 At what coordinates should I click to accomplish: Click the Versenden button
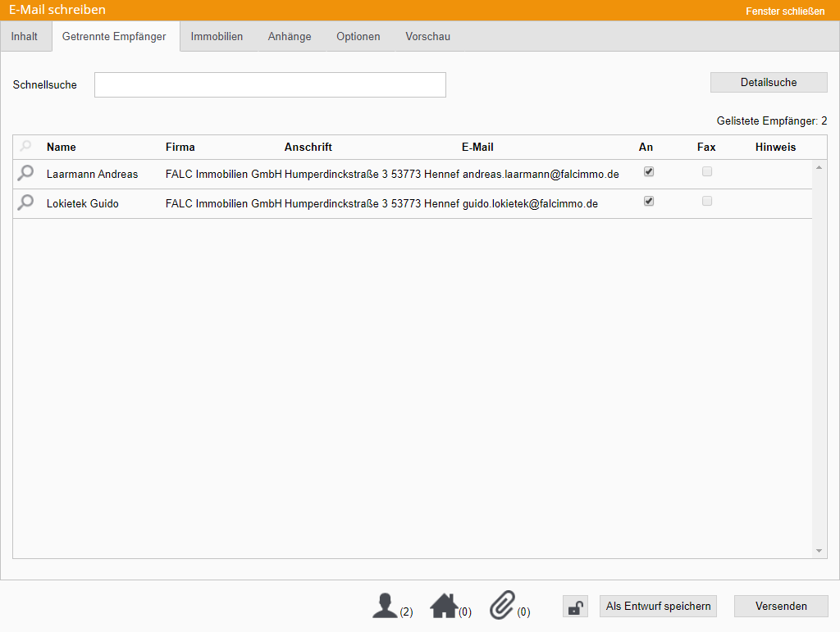click(x=780, y=607)
